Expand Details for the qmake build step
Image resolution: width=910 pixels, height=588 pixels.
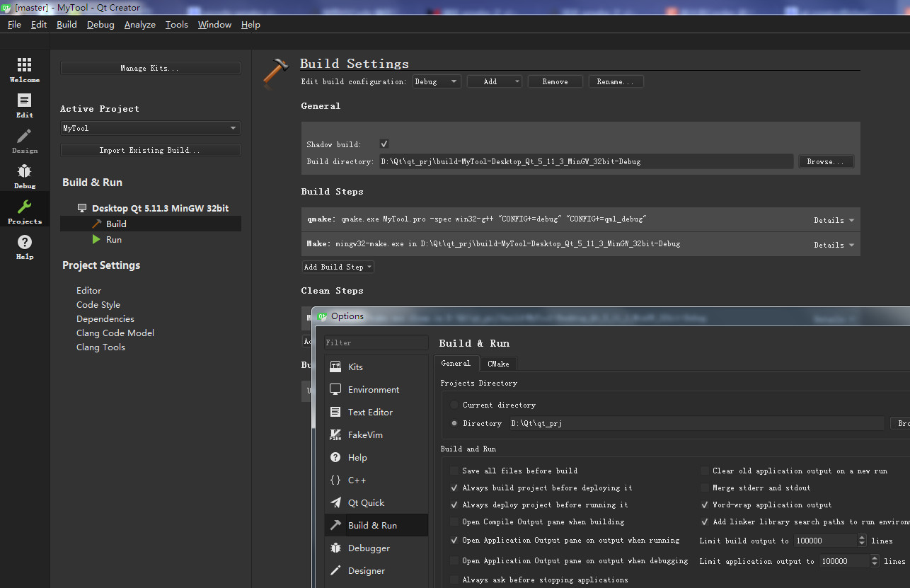834,219
